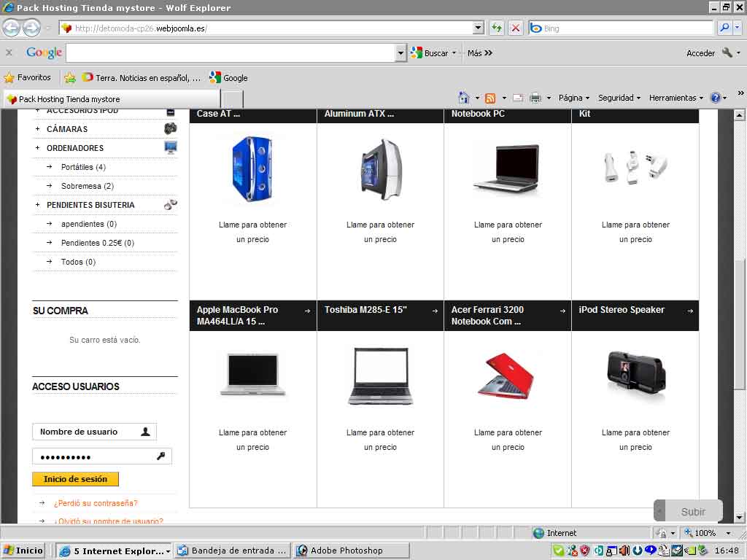This screenshot has width=747, height=560.
Task: Click the RSS feeds icon
Action: click(490, 98)
